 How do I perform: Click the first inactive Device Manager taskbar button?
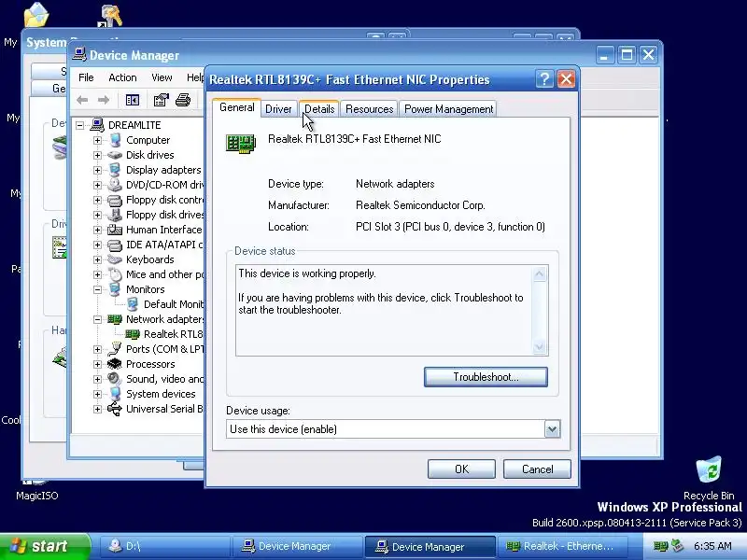(x=296, y=547)
